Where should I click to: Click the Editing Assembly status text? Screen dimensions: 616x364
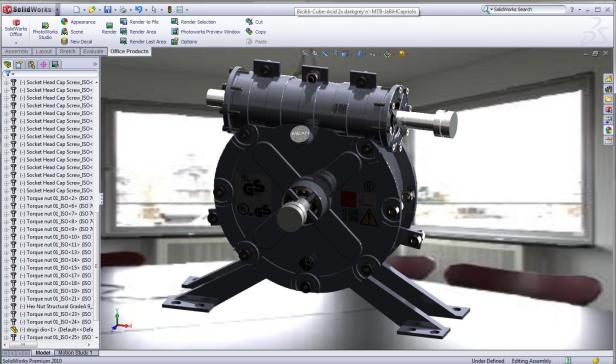[531, 360]
